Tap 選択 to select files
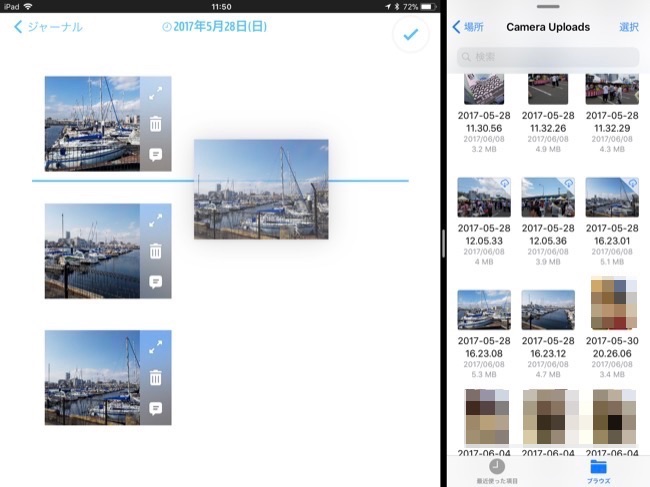Viewport: 650px width, 487px height. click(x=629, y=27)
